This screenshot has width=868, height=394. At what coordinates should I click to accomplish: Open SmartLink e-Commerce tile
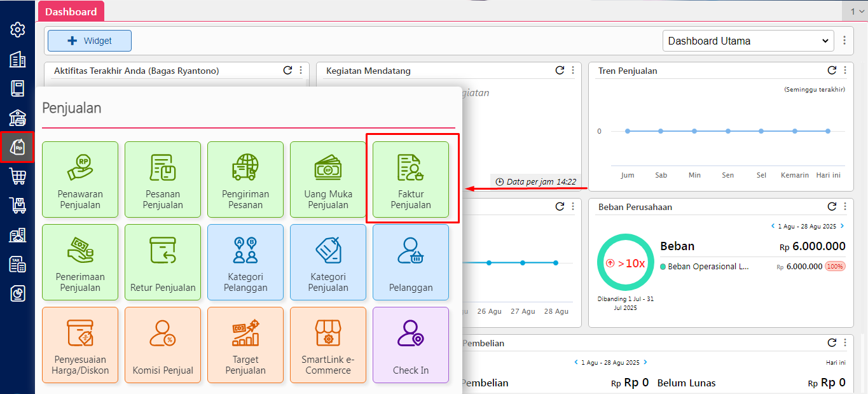pos(328,344)
